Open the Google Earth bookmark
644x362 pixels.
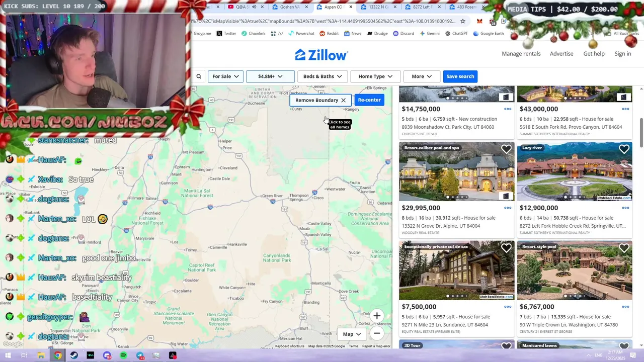488,34
